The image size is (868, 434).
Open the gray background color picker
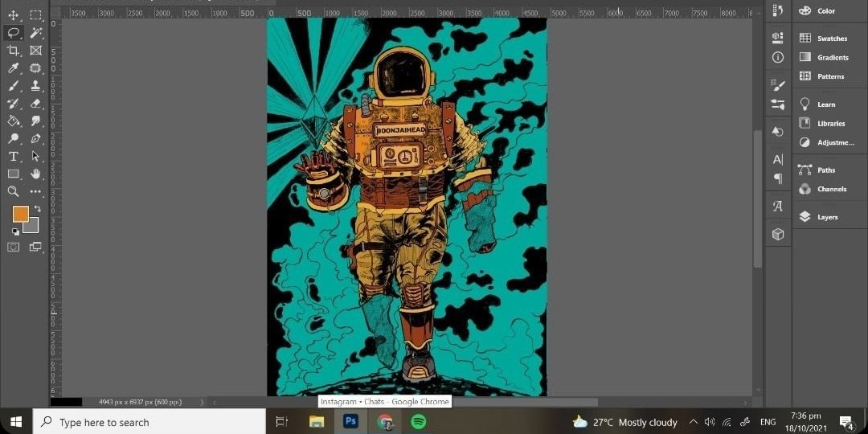point(33,227)
